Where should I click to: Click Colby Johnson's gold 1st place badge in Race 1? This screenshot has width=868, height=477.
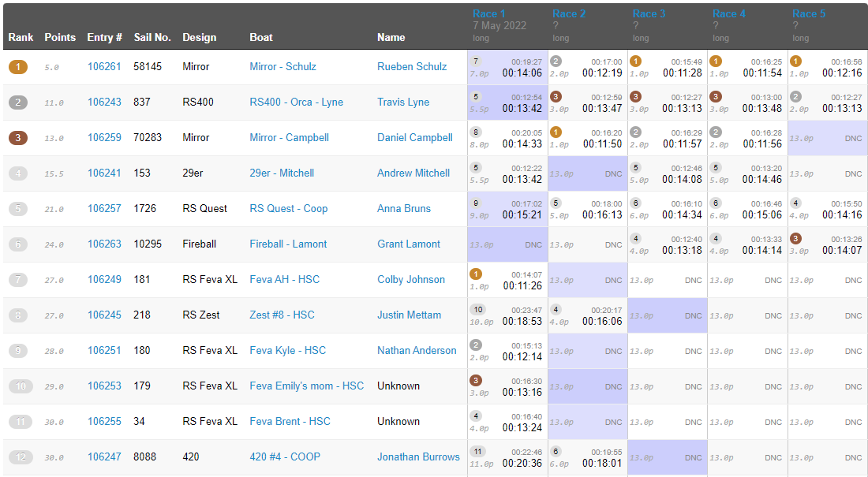[476, 274]
